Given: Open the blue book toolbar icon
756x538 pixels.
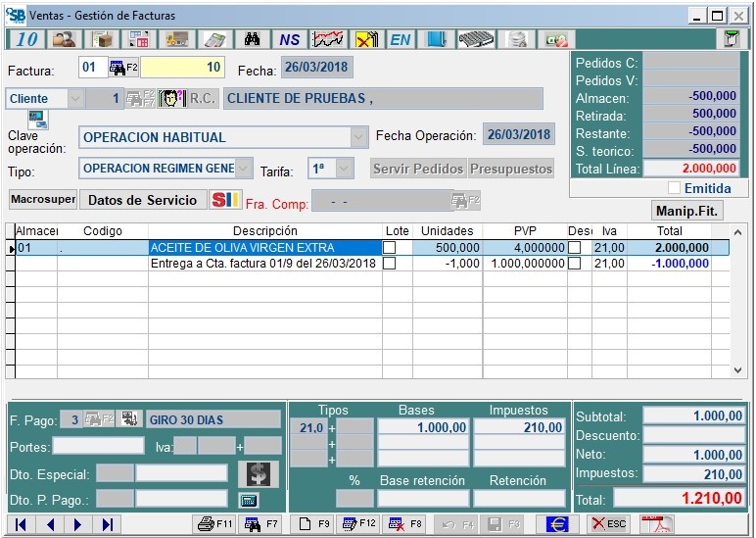Looking at the screenshot, I should tap(437, 39).
